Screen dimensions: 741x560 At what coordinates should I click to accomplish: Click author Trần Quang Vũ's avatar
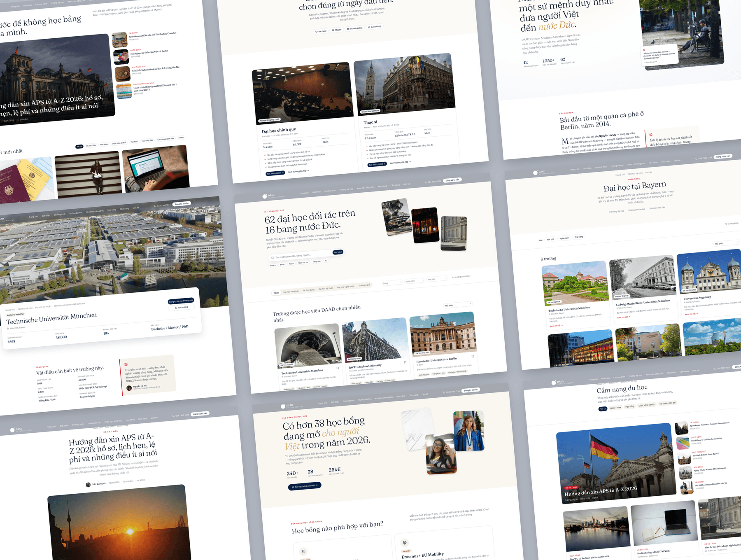pos(88,485)
